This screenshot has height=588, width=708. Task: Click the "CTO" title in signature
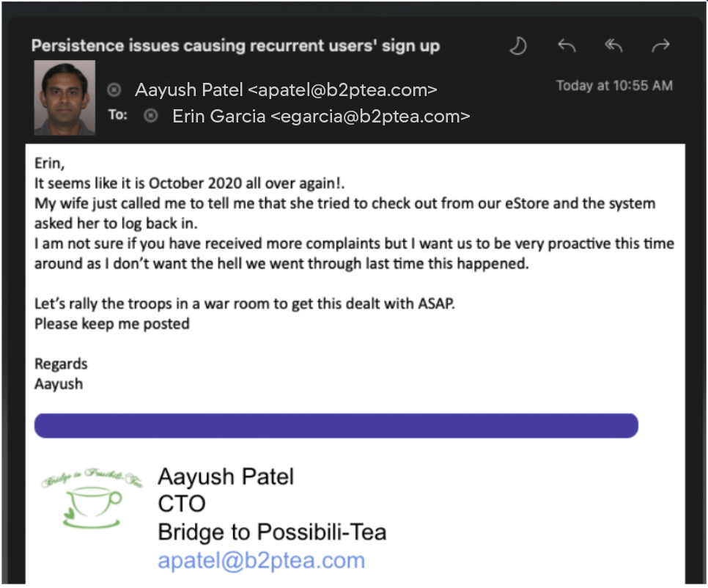[x=182, y=504]
